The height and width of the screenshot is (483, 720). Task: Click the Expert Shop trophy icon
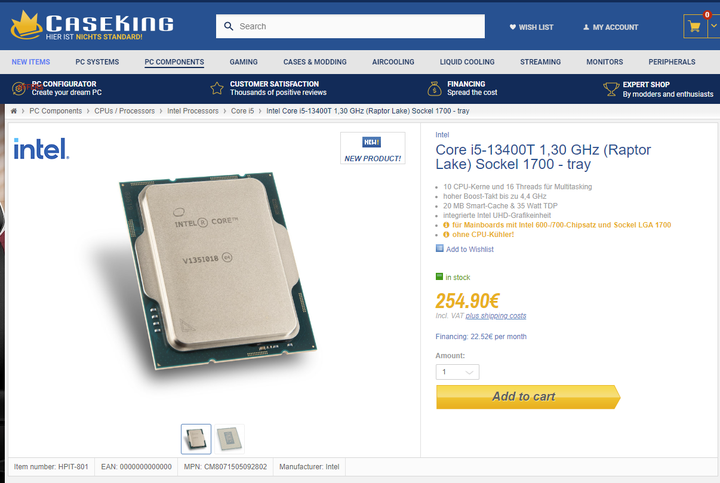pyautogui.click(x=611, y=89)
